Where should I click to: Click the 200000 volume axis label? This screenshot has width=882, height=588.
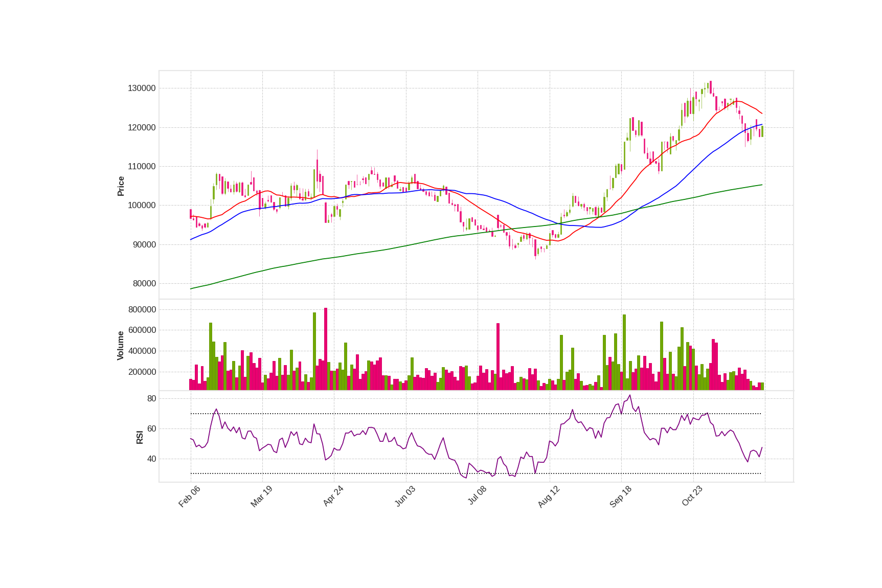[142, 372]
